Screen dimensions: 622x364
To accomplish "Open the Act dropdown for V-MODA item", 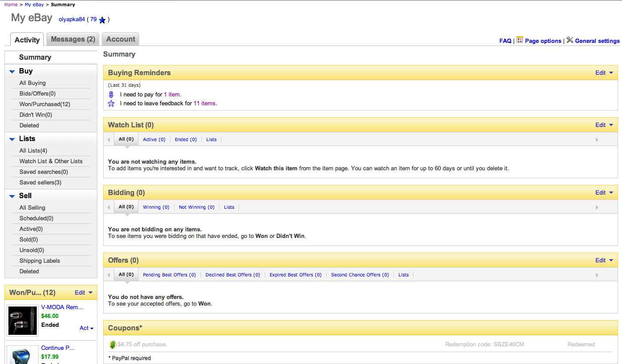I will tap(87, 328).
